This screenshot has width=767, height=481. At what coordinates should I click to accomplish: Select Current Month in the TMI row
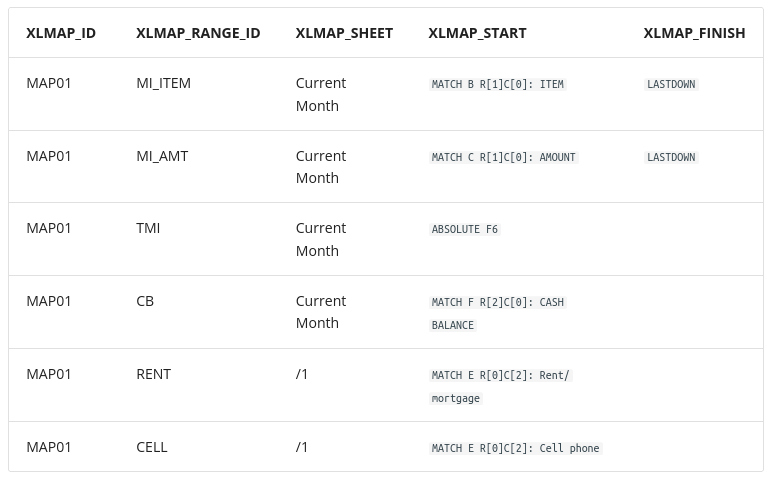tap(321, 239)
